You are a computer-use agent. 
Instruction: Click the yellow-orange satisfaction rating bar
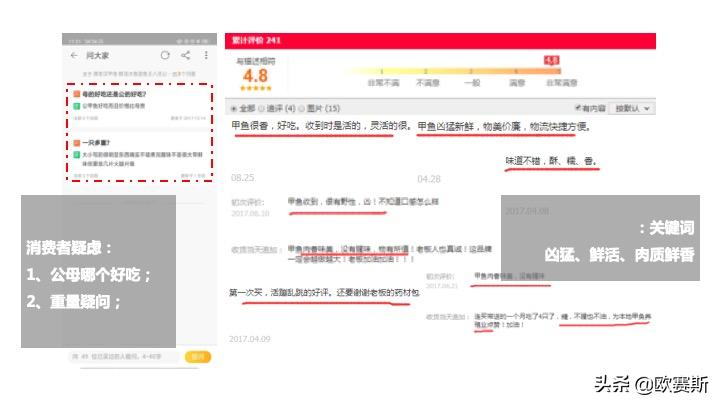click(x=452, y=71)
